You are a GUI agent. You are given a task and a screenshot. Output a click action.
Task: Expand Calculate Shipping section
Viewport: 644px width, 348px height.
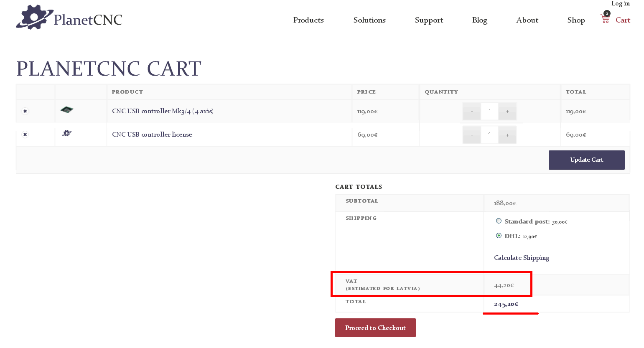[x=522, y=258]
